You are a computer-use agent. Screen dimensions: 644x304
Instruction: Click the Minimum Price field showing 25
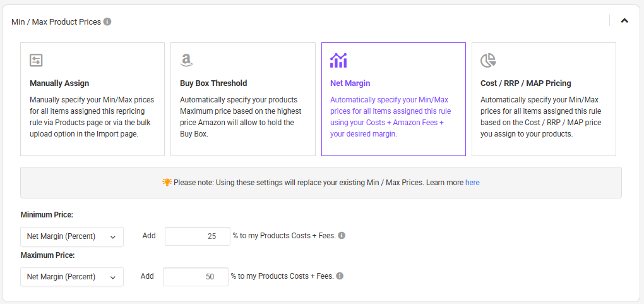click(197, 236)
